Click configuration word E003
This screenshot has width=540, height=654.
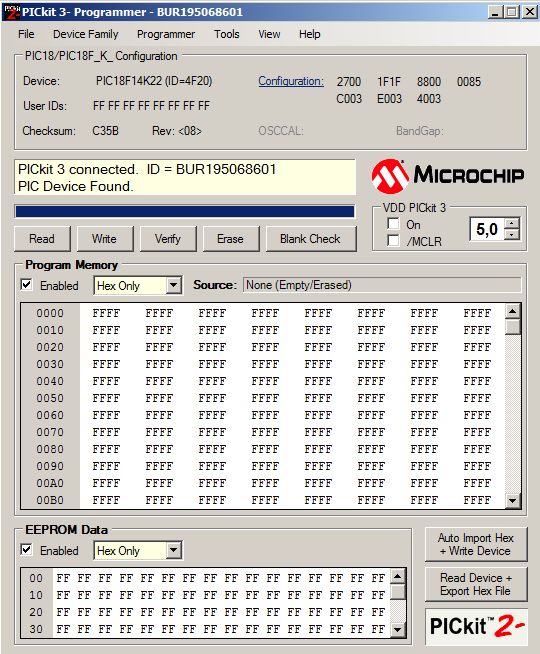pos(389,99)
